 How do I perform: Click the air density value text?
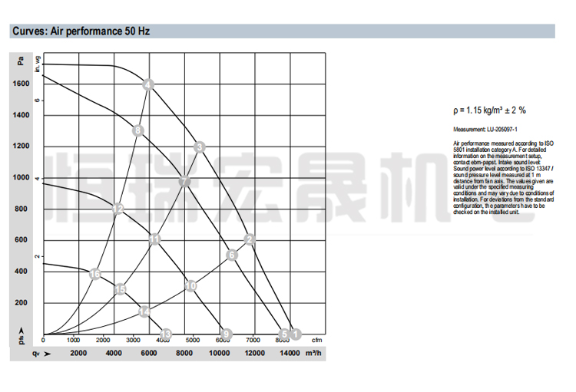[489, 110]
